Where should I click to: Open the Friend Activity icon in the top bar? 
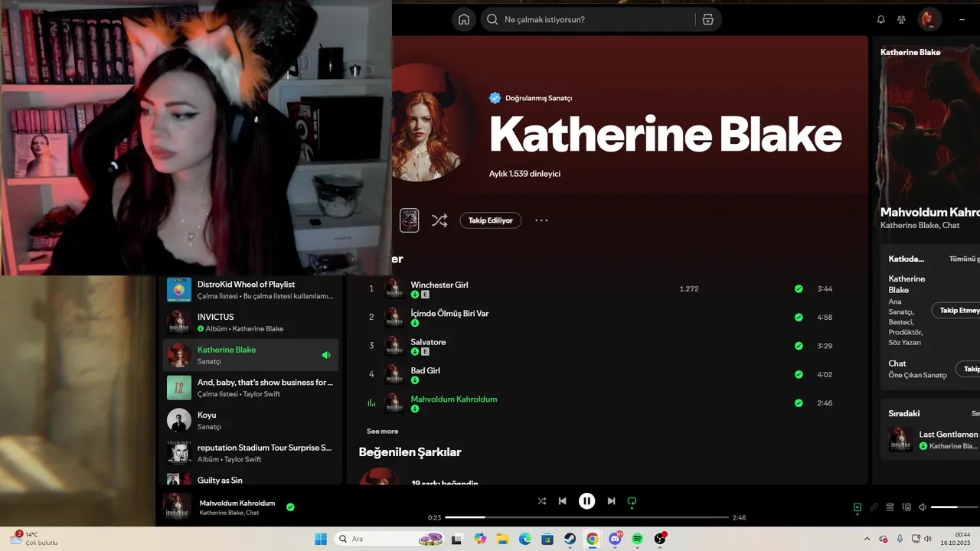(902, 20)
